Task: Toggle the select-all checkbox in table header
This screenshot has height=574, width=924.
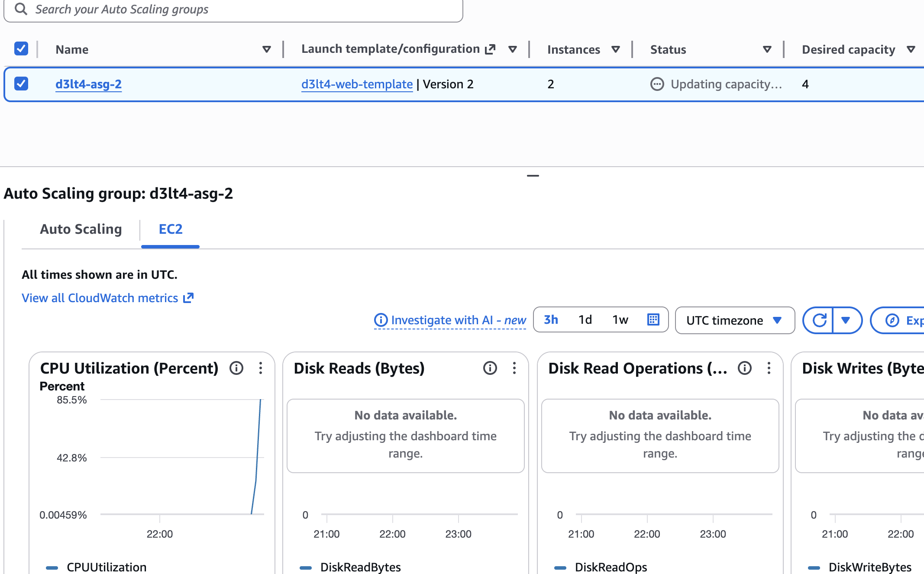Action: tap(21, 49)
